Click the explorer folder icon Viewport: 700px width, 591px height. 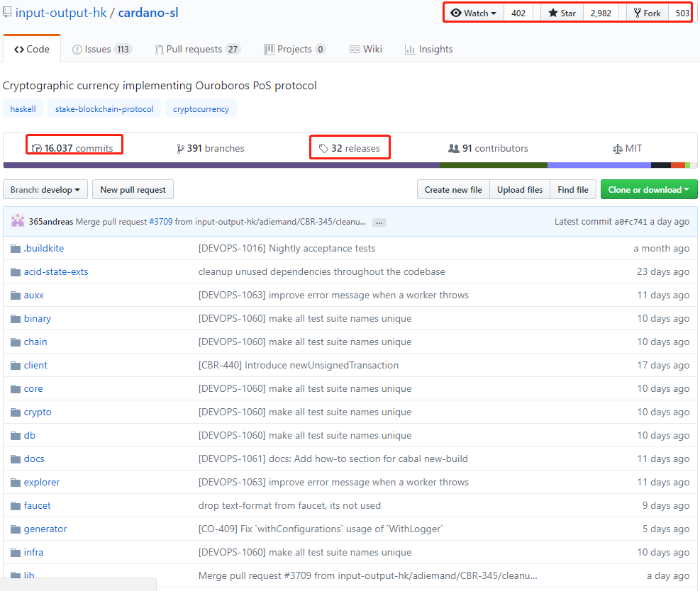[16, 482]
